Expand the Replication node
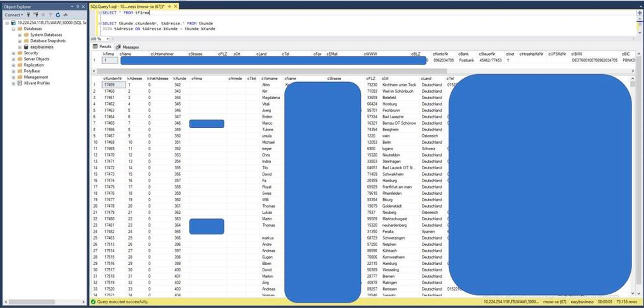644x308 pixels. coord(13,65)
